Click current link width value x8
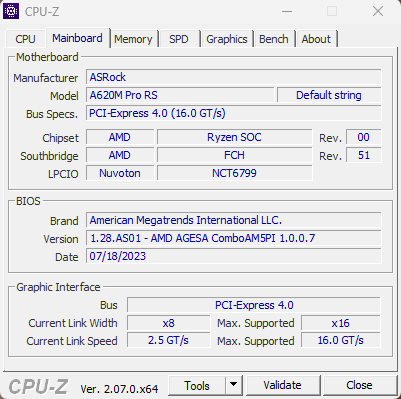 169,323
